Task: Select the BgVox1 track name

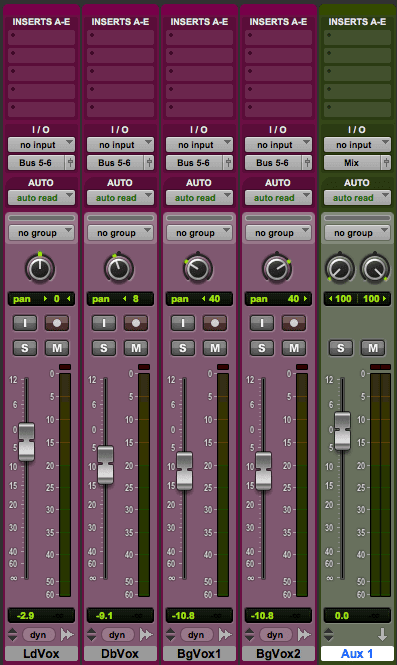Action: pos(199,654)
